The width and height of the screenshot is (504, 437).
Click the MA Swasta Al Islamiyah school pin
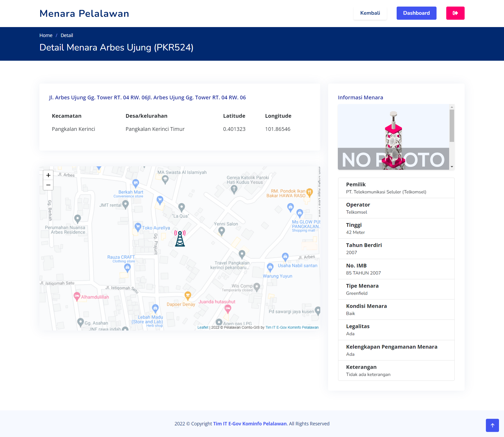click(165, 180)
